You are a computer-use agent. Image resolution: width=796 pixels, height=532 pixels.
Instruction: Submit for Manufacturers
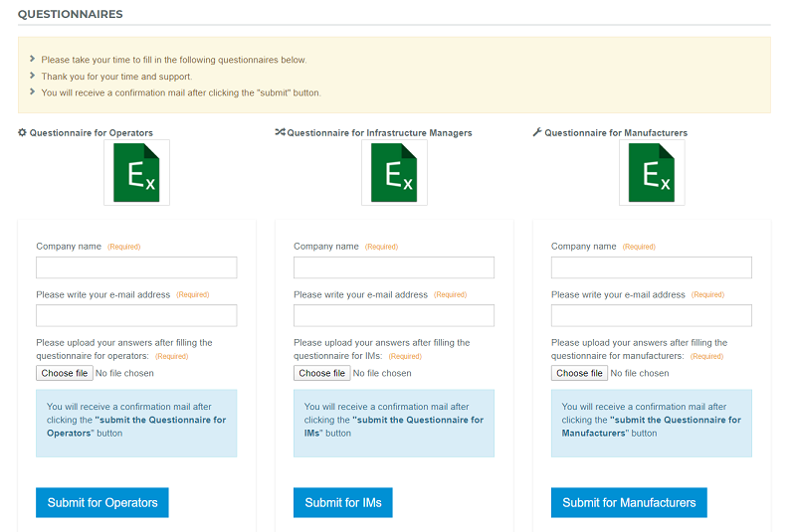629,502
